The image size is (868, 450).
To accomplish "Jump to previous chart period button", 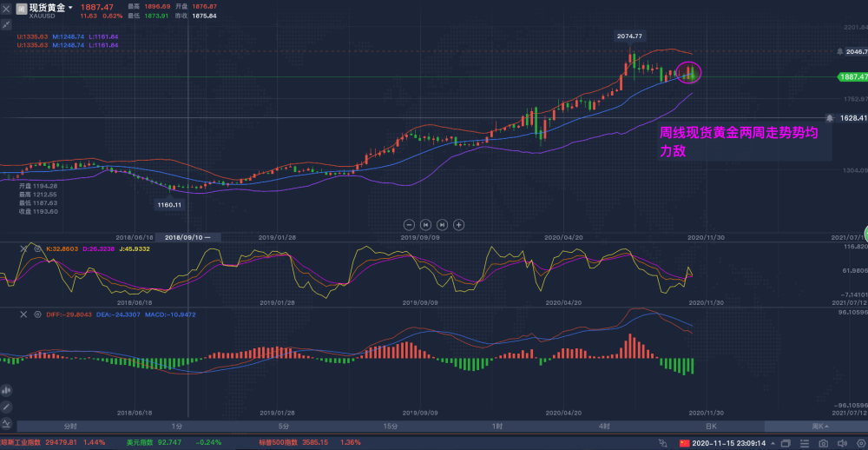I will (426, 223).
